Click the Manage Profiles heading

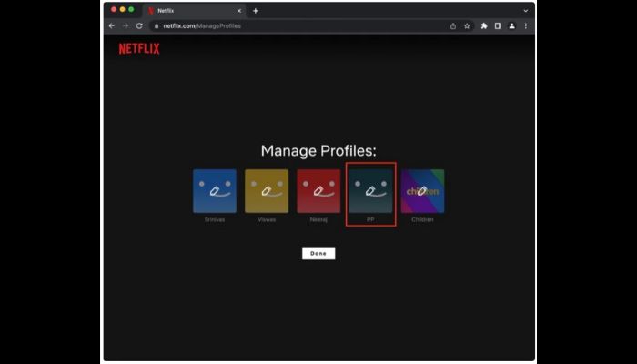point(318,151)
